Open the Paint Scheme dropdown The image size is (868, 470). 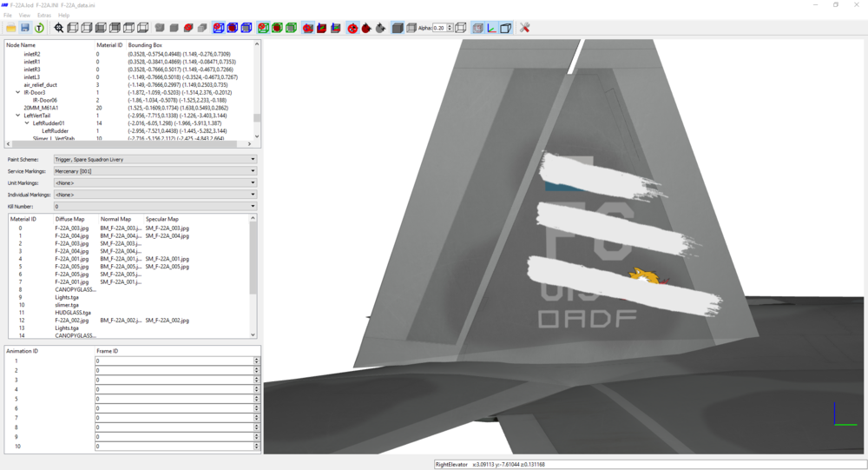click(x=155, y=159)
